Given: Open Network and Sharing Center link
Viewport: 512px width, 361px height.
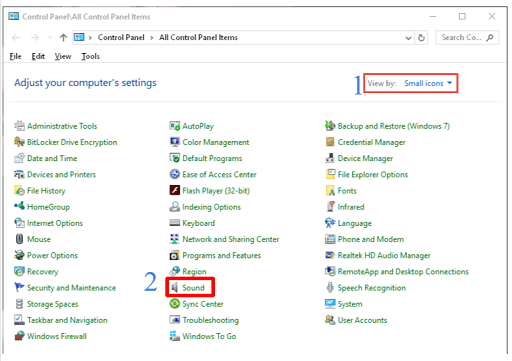Looking at the screenshot, I should pos(231,239).
